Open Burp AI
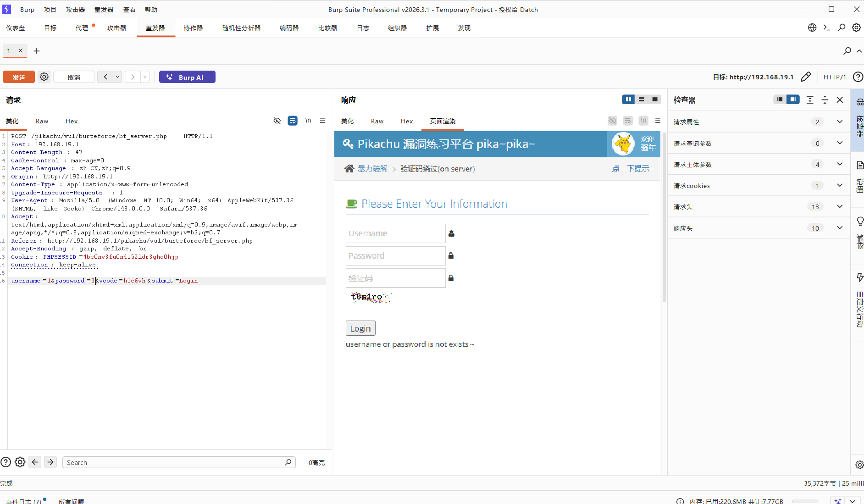The height and width of the screenshot is (504, 864). point(187,77)
